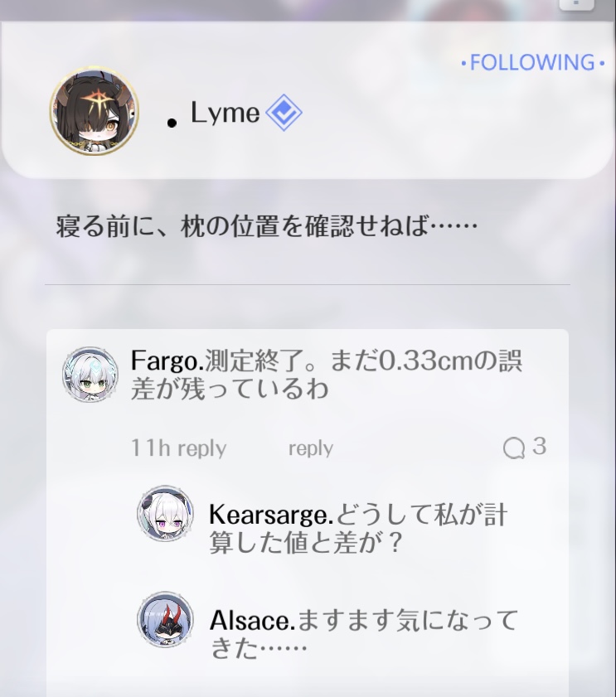The image size is (616, 697).
Task: Select the Lyme username text
Action: 225,113
